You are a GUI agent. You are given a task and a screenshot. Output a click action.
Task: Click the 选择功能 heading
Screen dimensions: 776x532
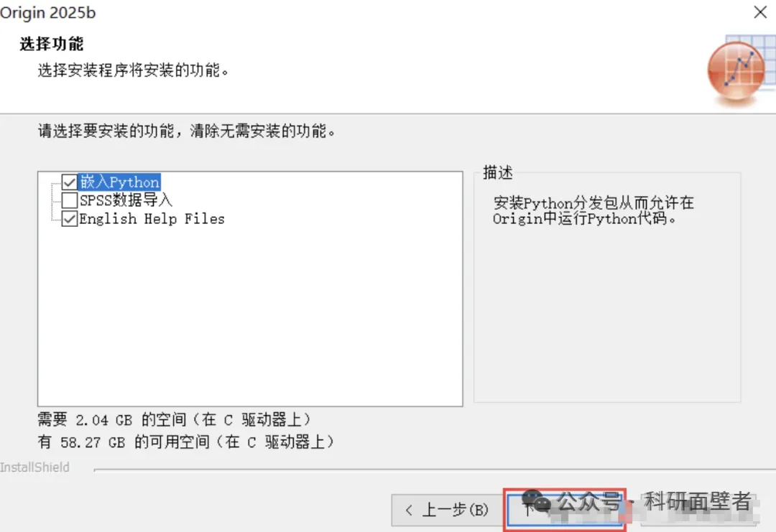point(52,44)
